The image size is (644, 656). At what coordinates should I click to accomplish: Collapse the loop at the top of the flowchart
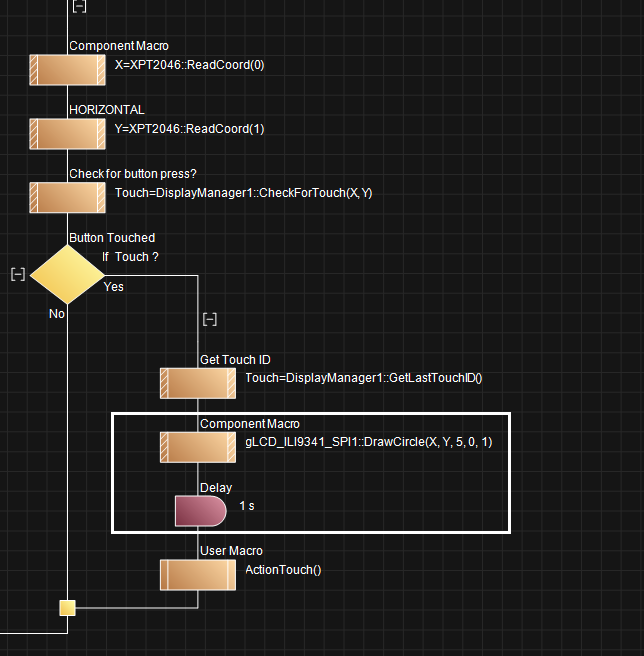80,6
